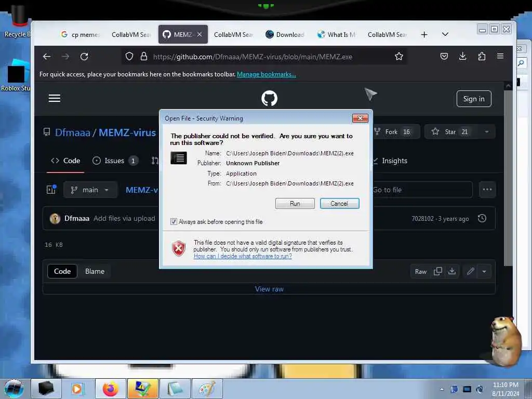
Task: Open the Issues tab
Action: 115,161
